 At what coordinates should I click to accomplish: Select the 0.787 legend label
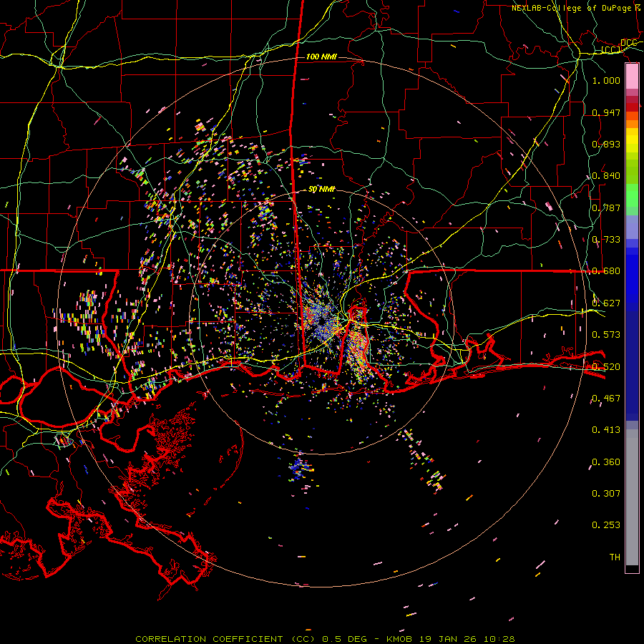coord(606,208)
